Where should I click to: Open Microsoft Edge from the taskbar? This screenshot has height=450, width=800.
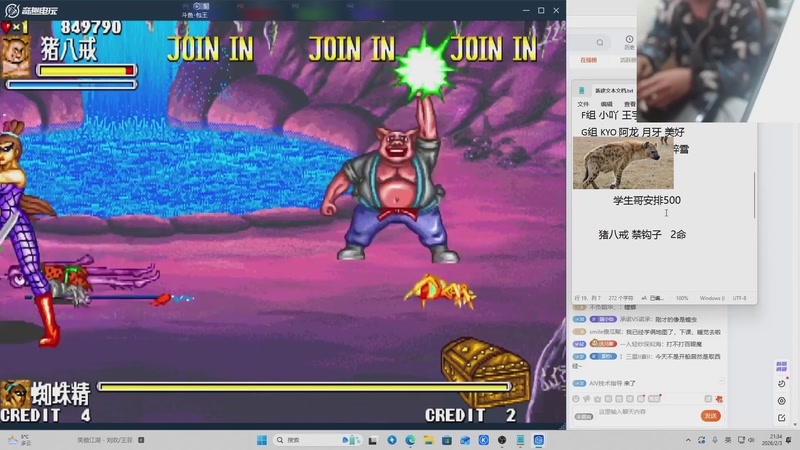(410, 440)
